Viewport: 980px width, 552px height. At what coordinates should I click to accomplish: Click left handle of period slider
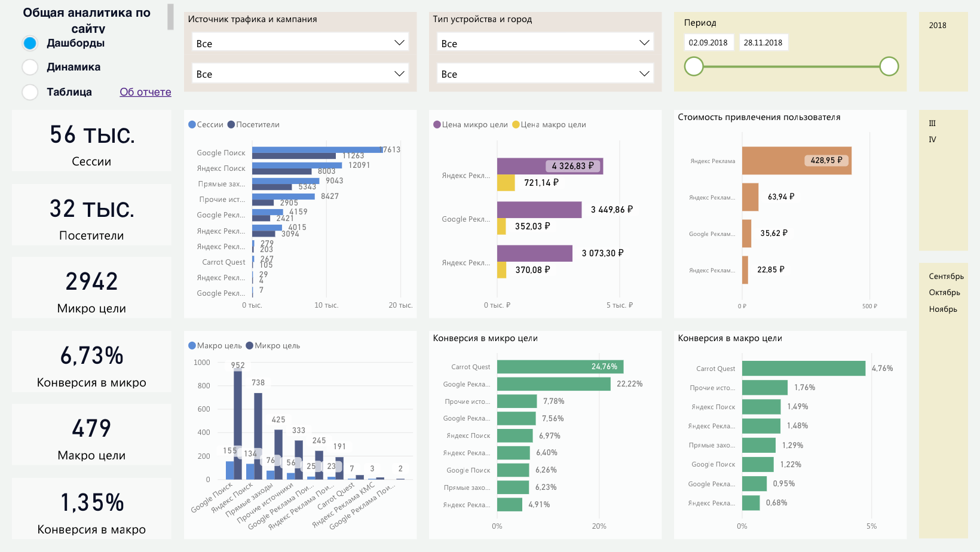coord(694,66)
